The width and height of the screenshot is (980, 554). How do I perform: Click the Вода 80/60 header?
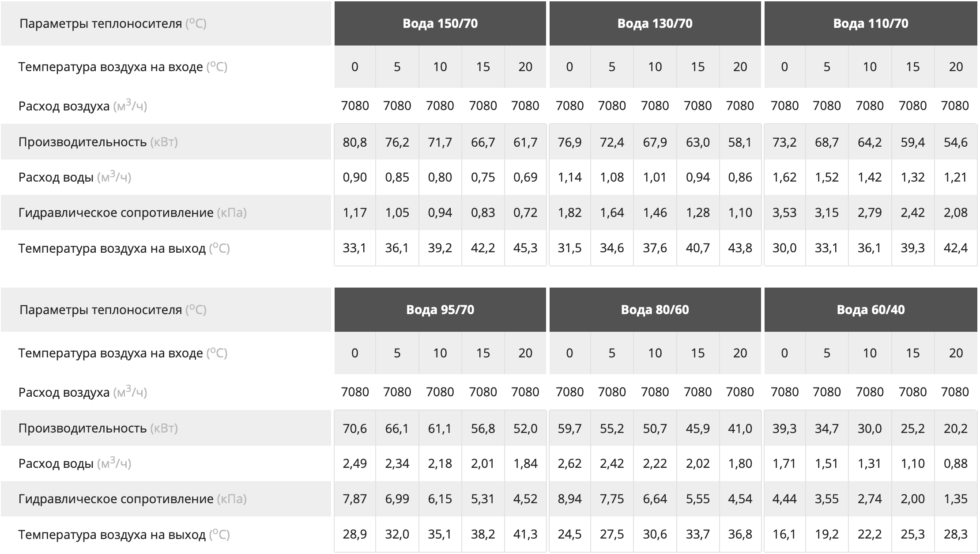[655, 310]
